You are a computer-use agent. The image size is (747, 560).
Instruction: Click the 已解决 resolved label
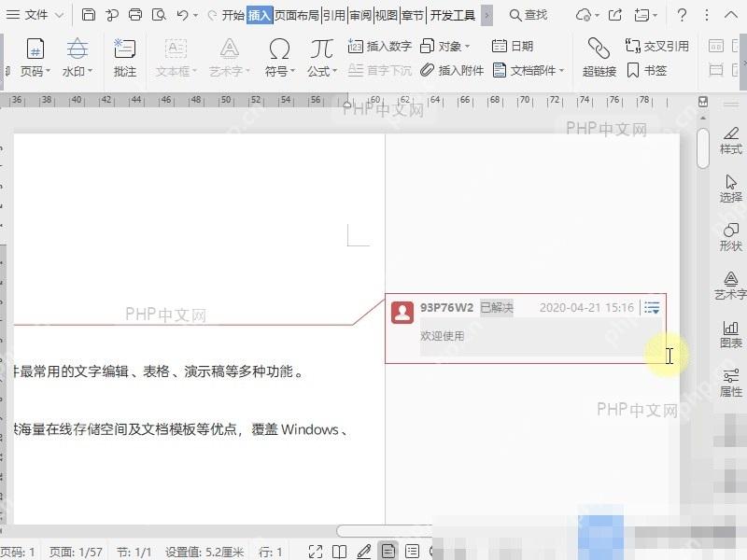497,308
